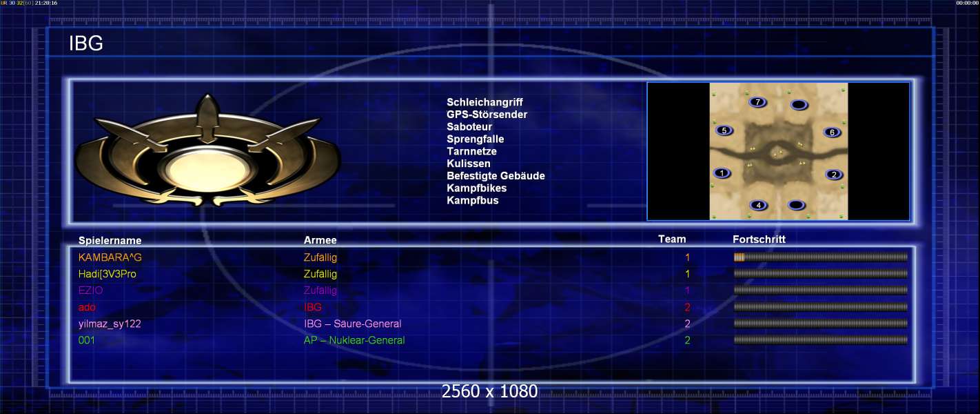Click the Befestigte Gebäude text
The width and height of the screenshot is (980, 414).
(496, 176)
